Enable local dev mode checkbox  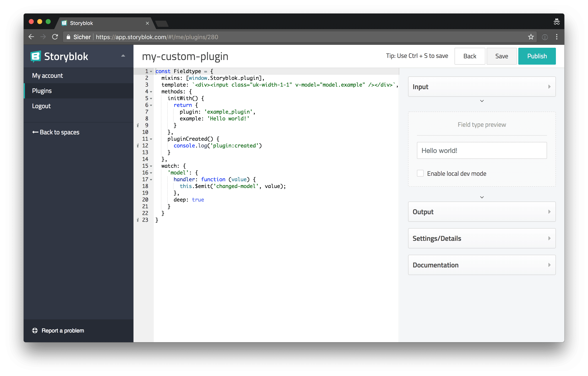click(x=420, y=173)
